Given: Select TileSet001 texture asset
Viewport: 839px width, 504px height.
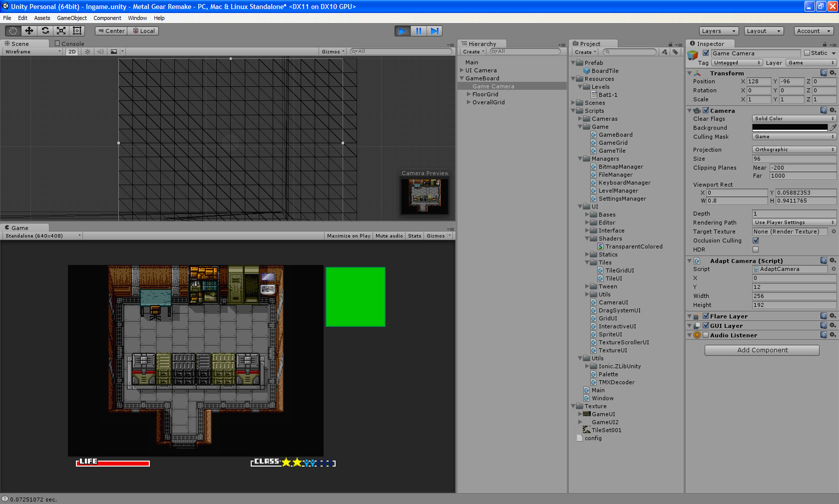Looking at the screenshot, I should (602, 430).
